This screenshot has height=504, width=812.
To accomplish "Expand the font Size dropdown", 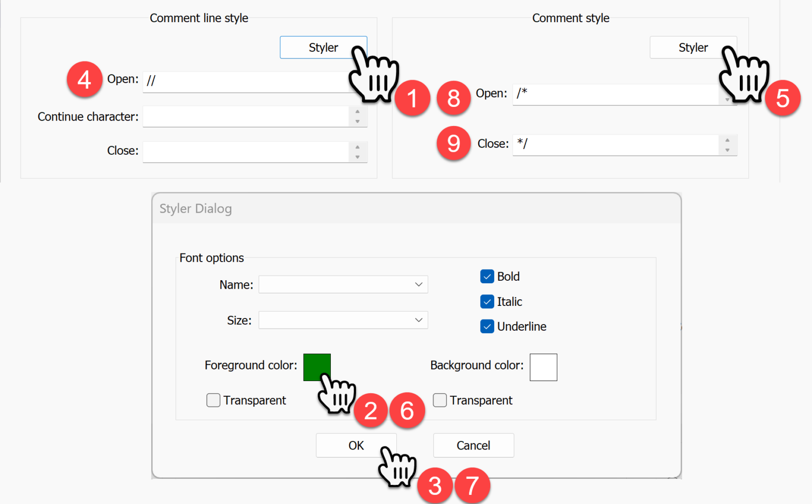I will click(x=343, y=320).
